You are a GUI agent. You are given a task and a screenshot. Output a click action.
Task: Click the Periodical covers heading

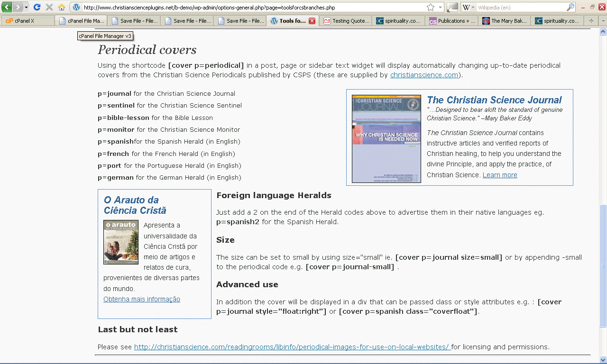(147, 50)
